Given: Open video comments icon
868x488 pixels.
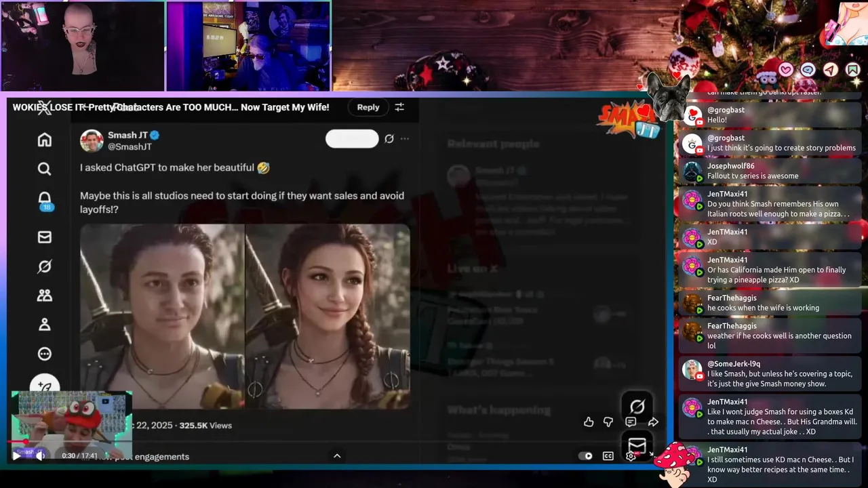Looking at the screenshot, I should point(631,422).
